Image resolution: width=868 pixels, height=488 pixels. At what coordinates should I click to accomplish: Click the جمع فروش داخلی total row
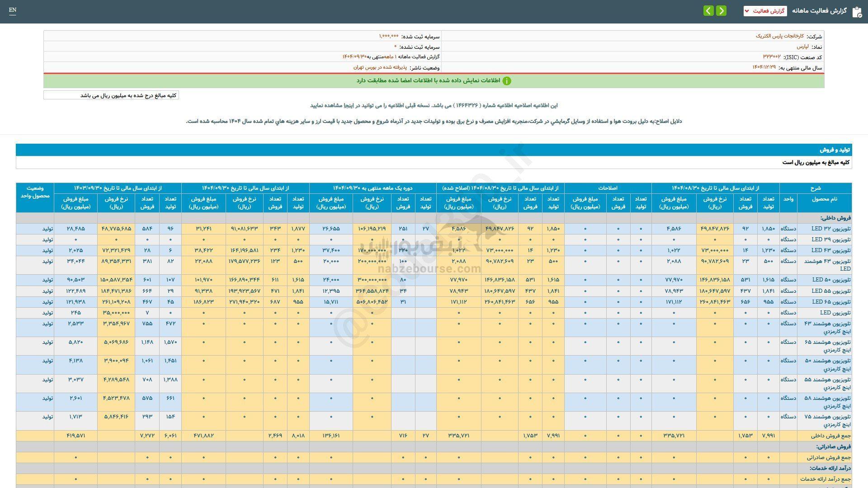pos(830,436)
